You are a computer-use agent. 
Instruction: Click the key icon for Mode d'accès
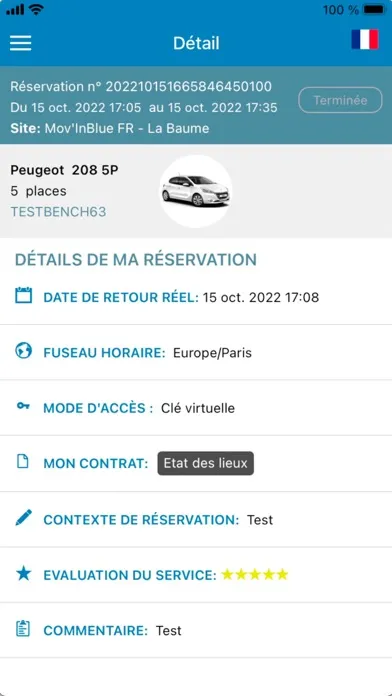(23, 406)
